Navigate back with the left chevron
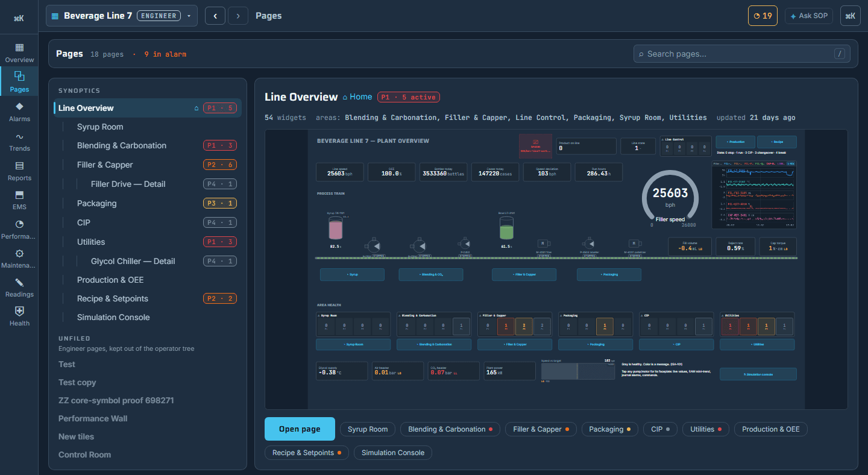Screen dimensions: 868x475 click(215, 16)
